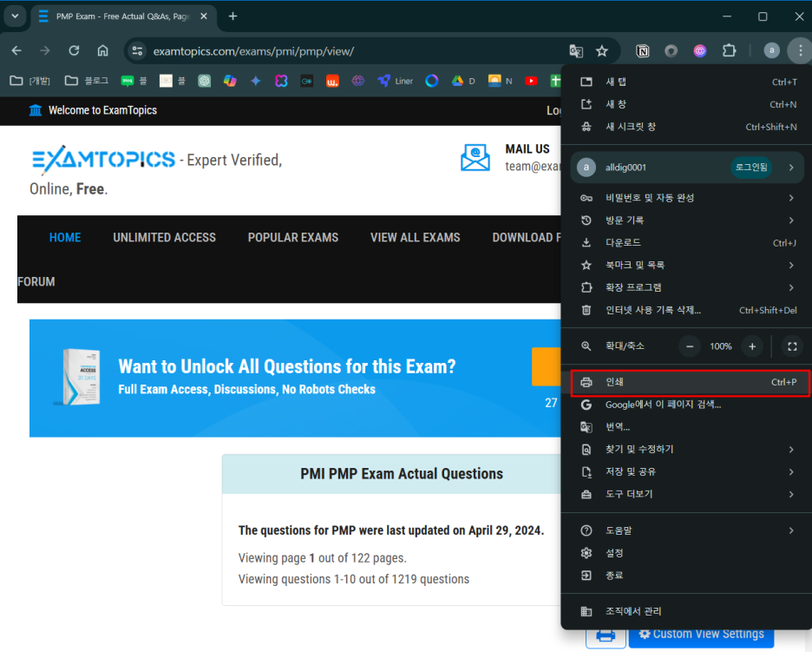Click HOME in site navigation
The height and width of the screenshot is (652, 812).
(65, 237)
